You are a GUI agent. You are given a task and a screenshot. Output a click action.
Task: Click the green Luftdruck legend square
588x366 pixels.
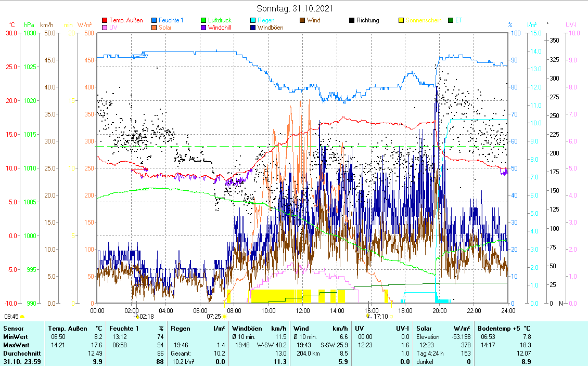pos(203,21)
